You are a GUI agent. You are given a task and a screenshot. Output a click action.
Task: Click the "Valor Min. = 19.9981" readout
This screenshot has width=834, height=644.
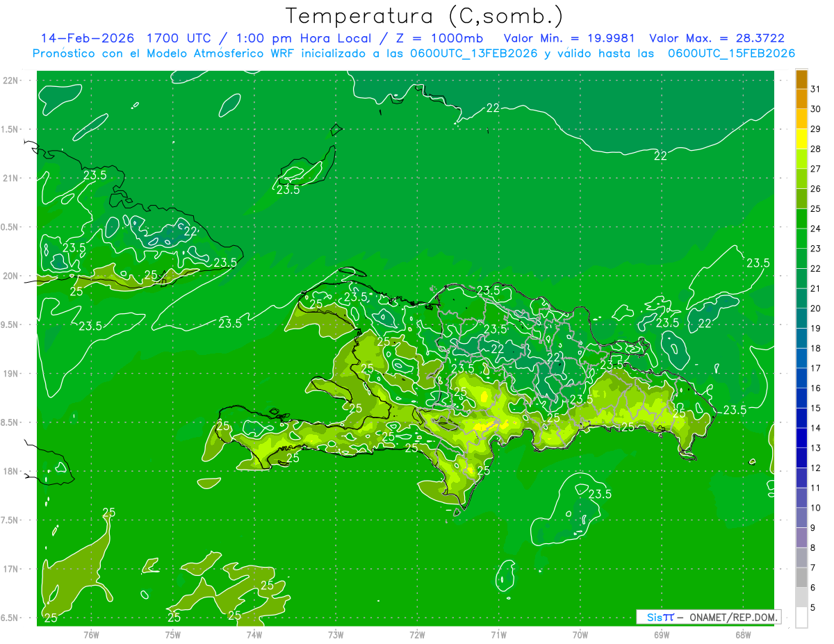coord(570,38)
